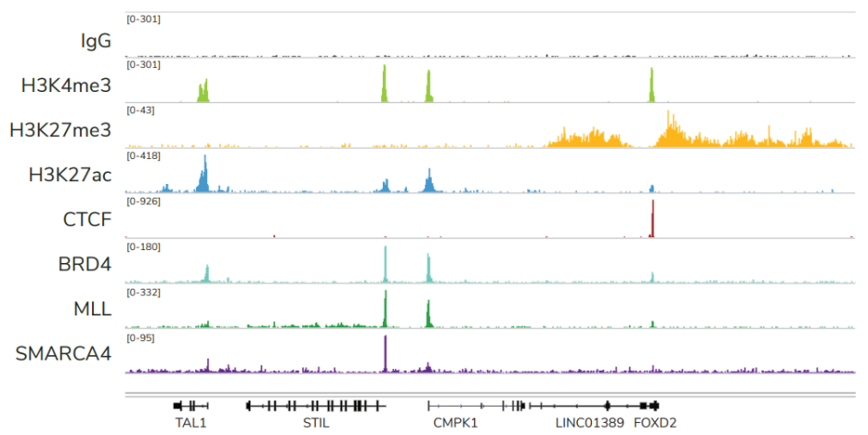The height and width of the screenshot is (435, 868).
Task: Select the H3K27ac track label
Action: pos(70,175)
